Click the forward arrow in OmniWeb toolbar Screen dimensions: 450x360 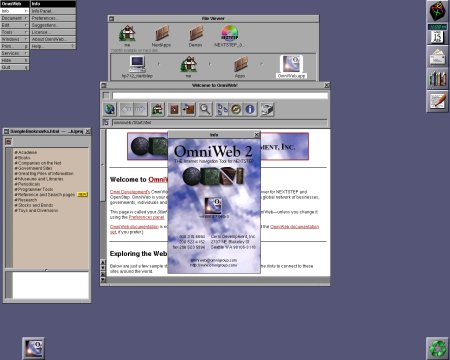[x=140, y=109]
